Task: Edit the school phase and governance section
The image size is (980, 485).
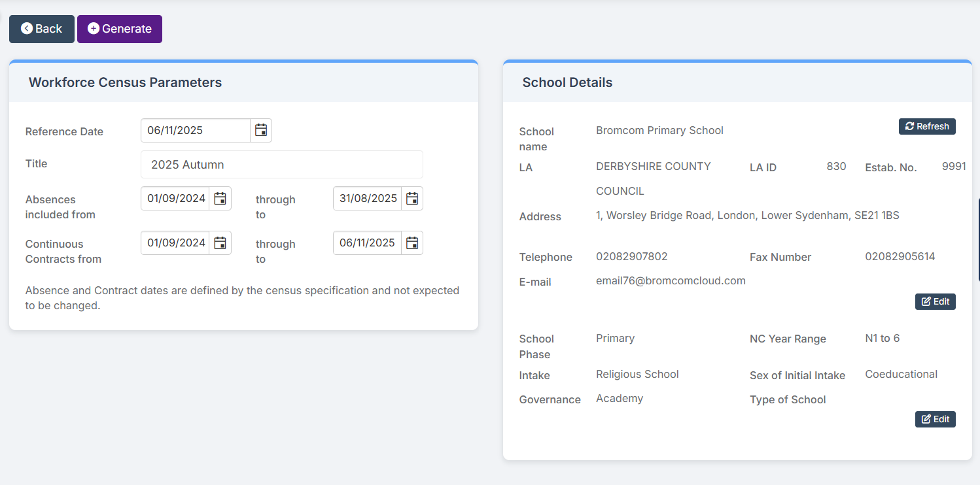Action: coord(935,419)
